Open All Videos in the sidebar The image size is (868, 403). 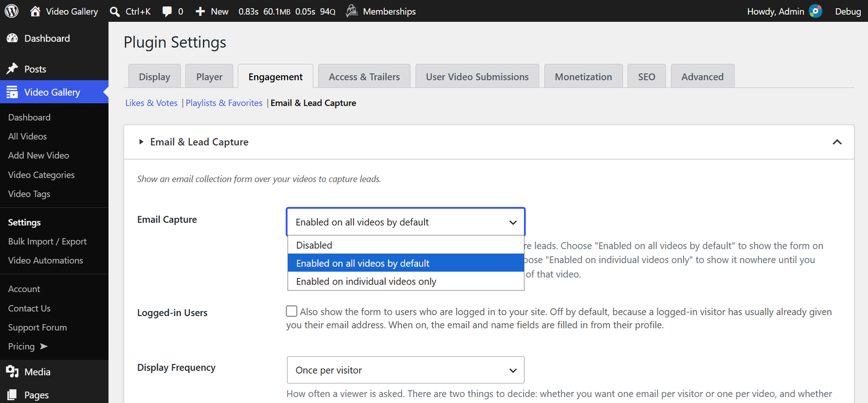(x=28, y=136)
